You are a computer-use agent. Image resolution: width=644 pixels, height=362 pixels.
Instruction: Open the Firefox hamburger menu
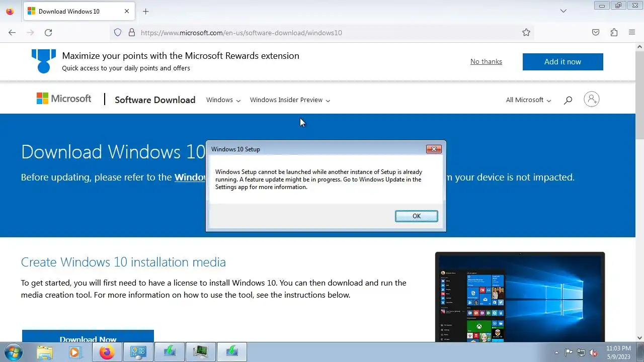pyautogui.click(x=632, y=32)
